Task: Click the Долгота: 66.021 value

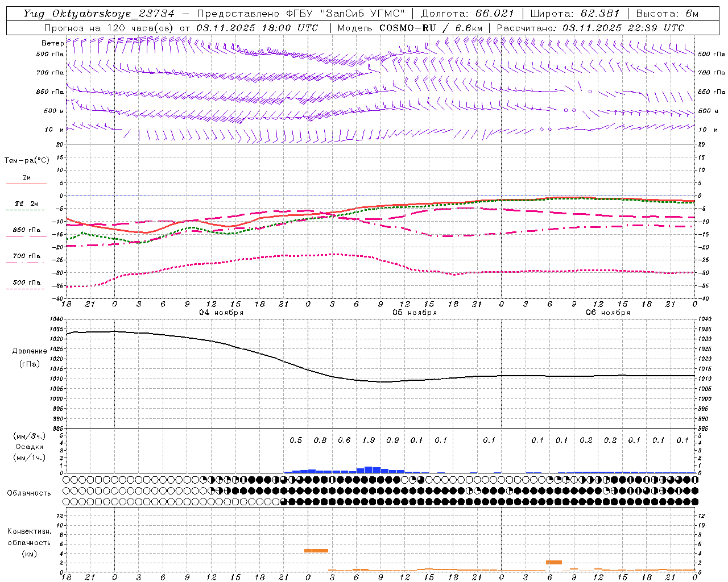Action: pyautogui.click(x=468, y=14)
